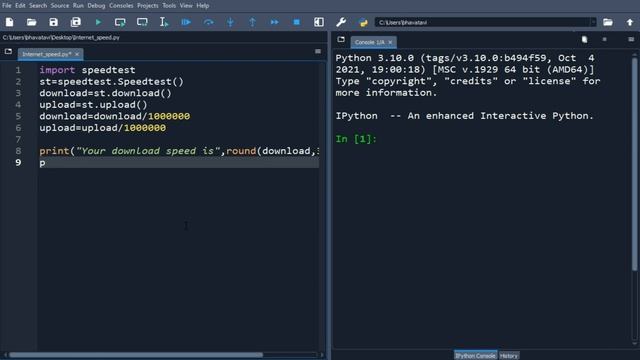Step into function debug icon
640x360 pixels.
coord(230,22)
